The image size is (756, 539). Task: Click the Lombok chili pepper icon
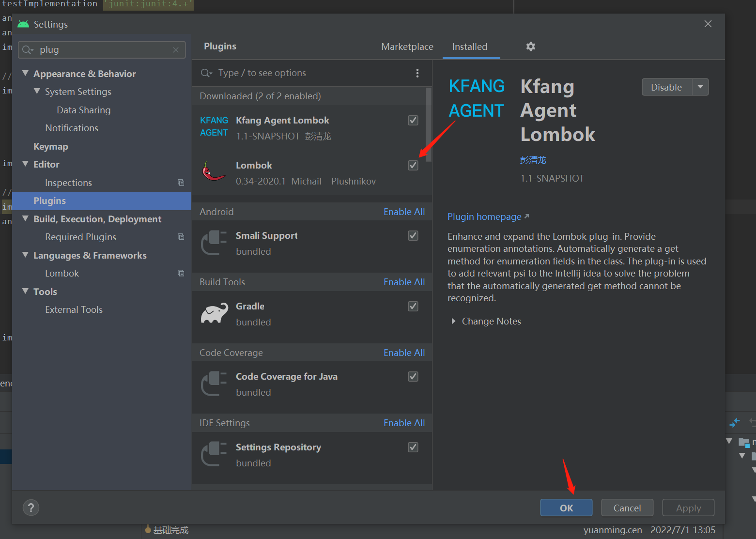click(214, 172)
